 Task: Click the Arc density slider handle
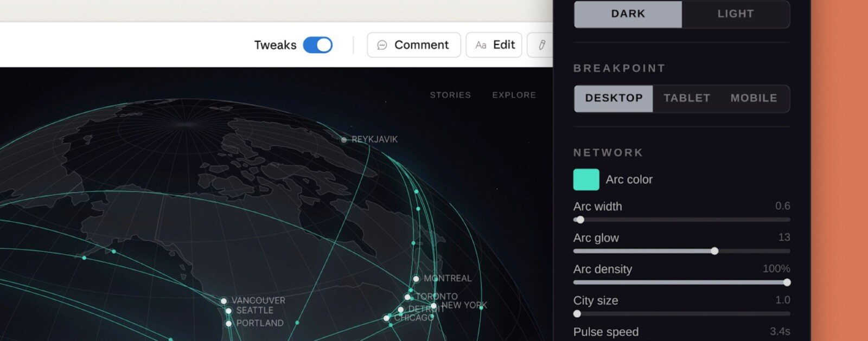(x=787, y=282)
